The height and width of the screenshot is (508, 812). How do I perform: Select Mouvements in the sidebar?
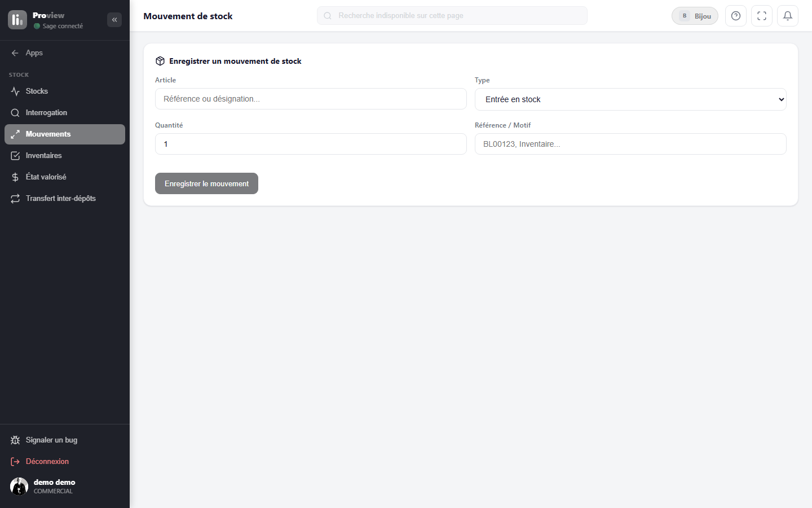[65, 134]
